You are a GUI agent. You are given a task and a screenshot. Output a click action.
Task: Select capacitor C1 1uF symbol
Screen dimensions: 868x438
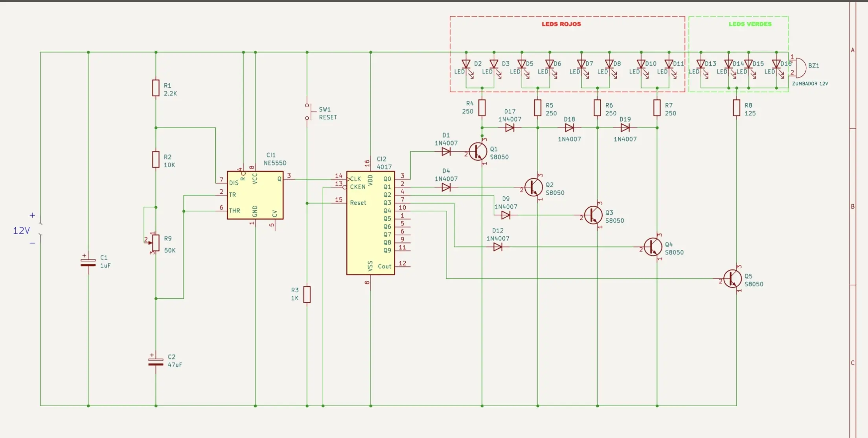tap(88, 262)
